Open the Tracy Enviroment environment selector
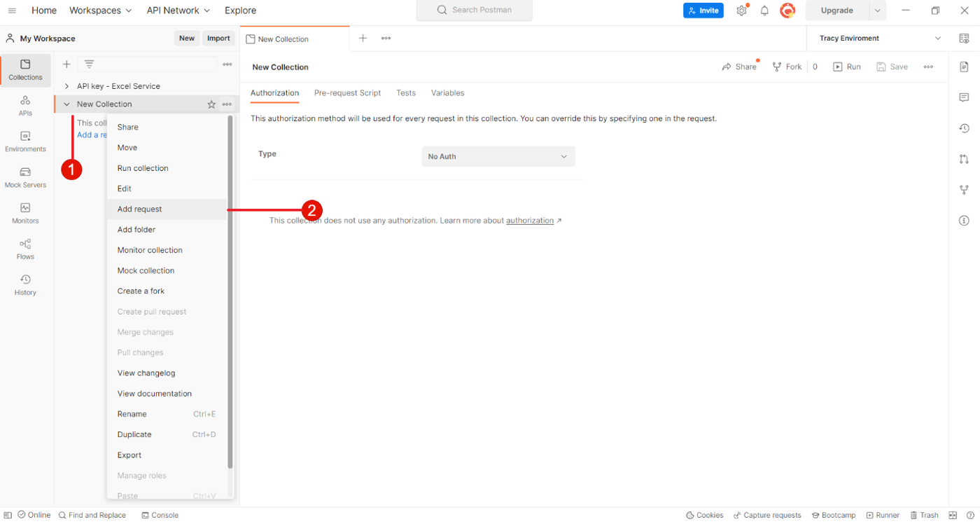The width and height of the screenshot is (980, 524). (x=879, y=39)
